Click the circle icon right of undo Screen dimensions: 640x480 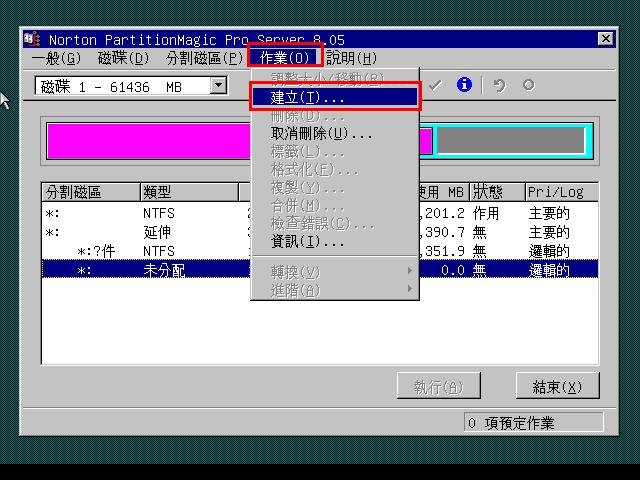(529, 86)
